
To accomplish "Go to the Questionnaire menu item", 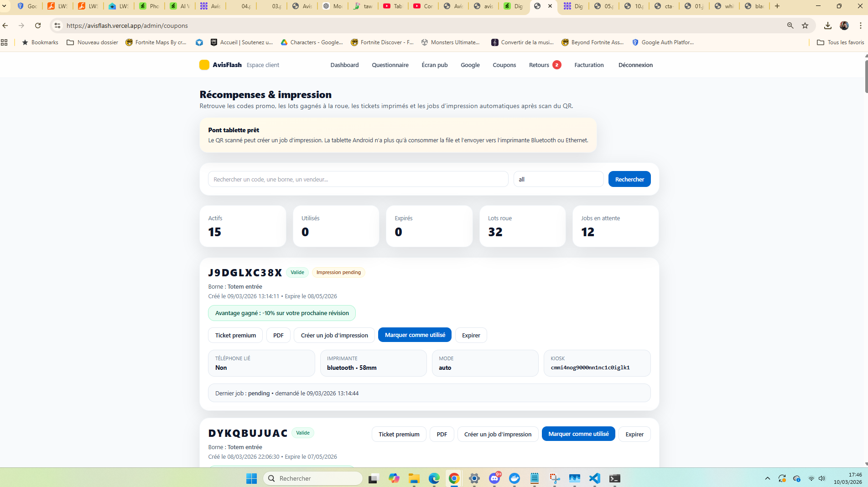I will pyautogui.click(x=390, y=65).
